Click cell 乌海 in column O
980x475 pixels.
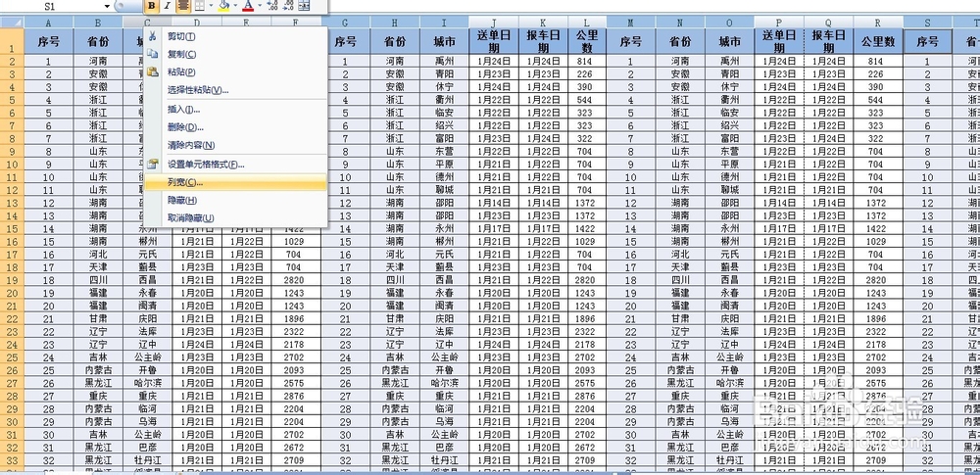pyautogui.click(x=729, y=422)
